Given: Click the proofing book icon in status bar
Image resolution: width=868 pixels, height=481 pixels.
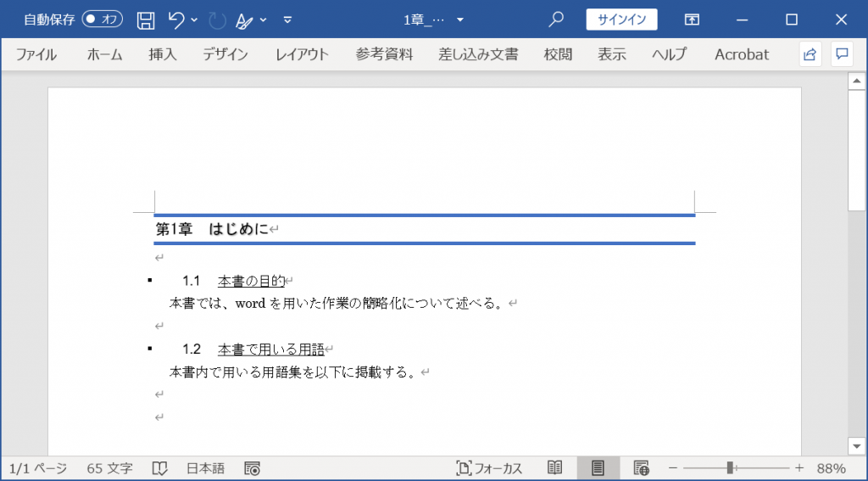Looking at the screenshot, I should coord(159,469).
